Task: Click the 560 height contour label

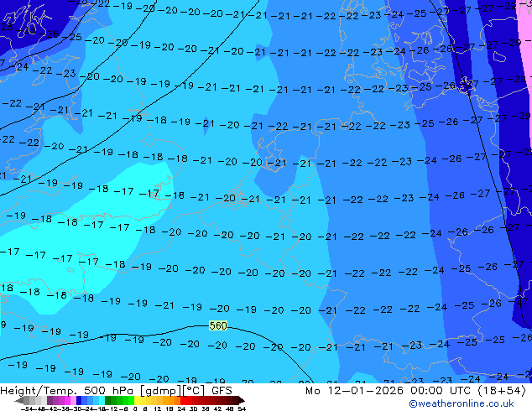Action: [x=218, y=326]
